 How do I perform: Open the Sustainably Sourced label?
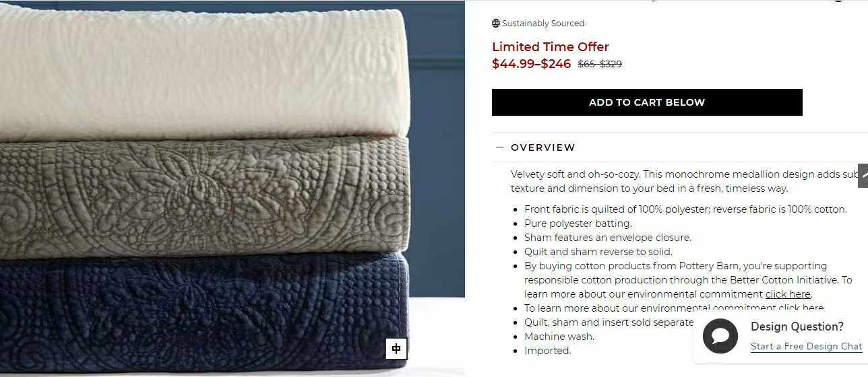543,24
